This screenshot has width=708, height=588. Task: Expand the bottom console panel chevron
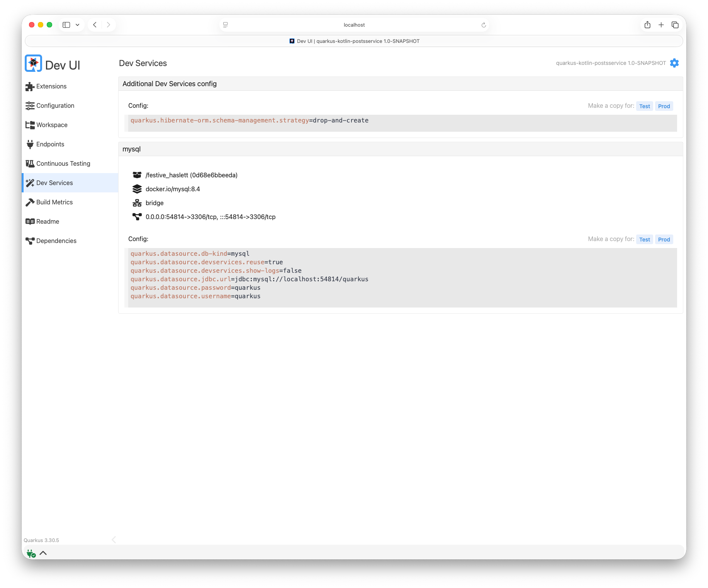click(x=43, y=553)
